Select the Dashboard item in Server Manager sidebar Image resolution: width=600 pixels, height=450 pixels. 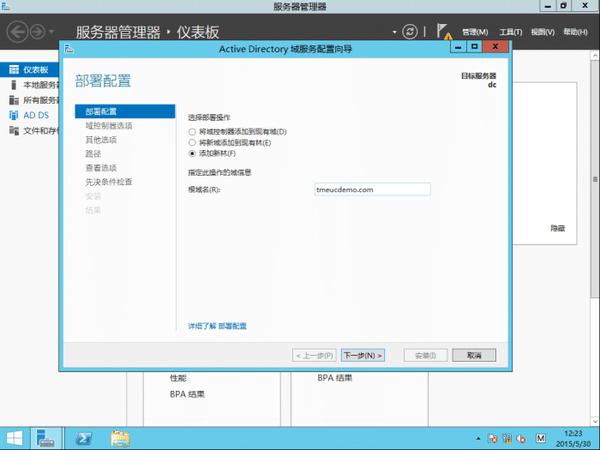[x=29, y=70]
